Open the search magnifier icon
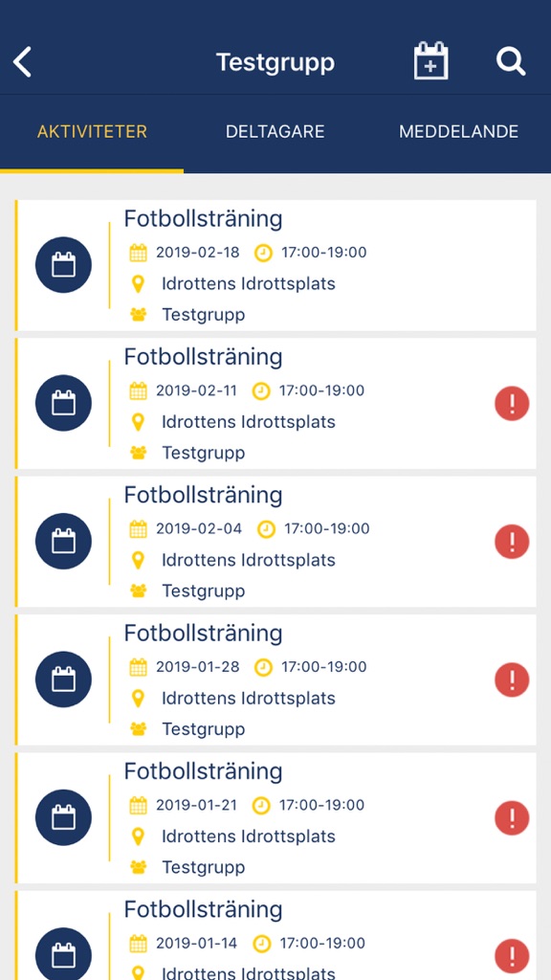Image resolution: width=551 pixels, height=980 pixels. pos(511,62)
